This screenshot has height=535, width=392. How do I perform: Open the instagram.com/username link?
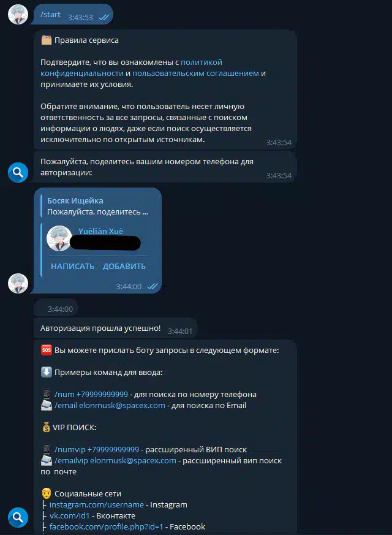pos(96,504)
